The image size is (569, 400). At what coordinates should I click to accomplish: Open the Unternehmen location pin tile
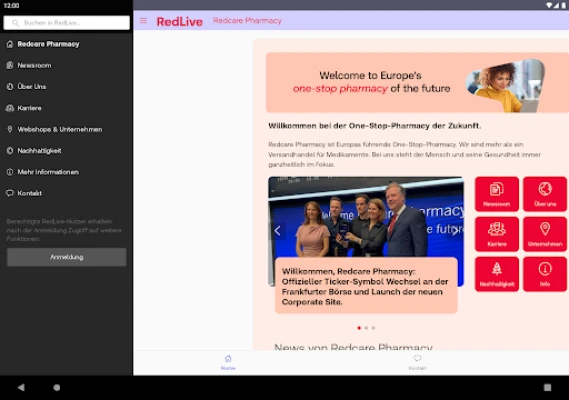click(545, 234)
